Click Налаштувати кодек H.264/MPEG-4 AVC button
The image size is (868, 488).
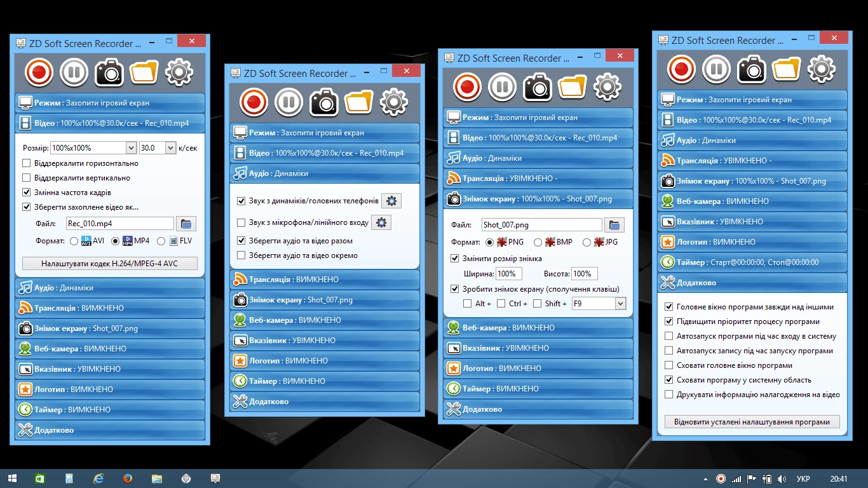coord(110,264)
